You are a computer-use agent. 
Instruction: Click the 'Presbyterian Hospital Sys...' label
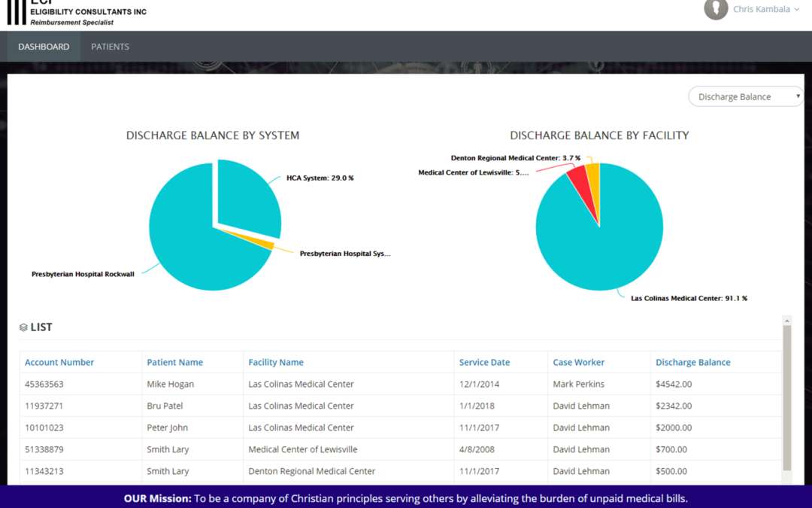345,254
